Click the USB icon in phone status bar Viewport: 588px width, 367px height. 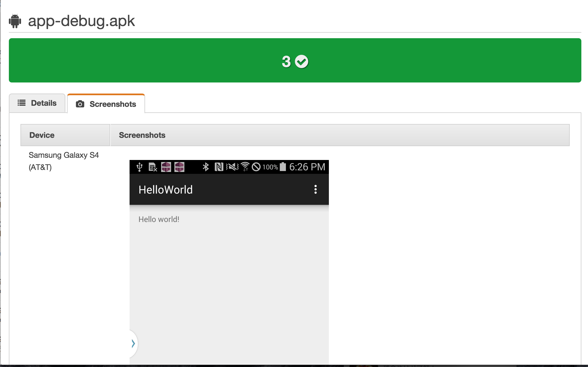point(140,167)
